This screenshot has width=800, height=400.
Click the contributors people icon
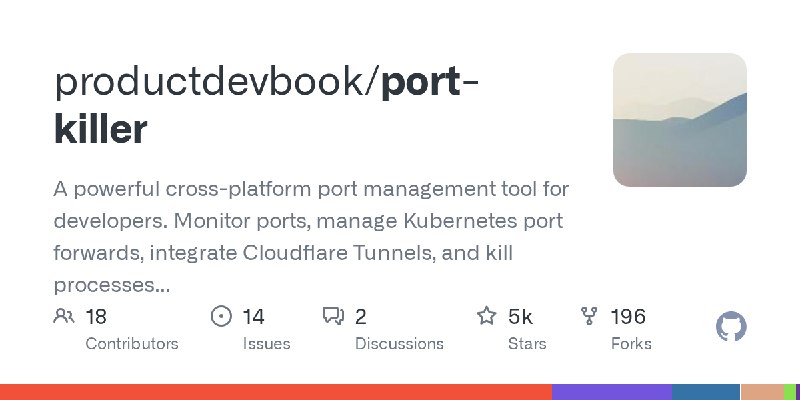[64, 316]
